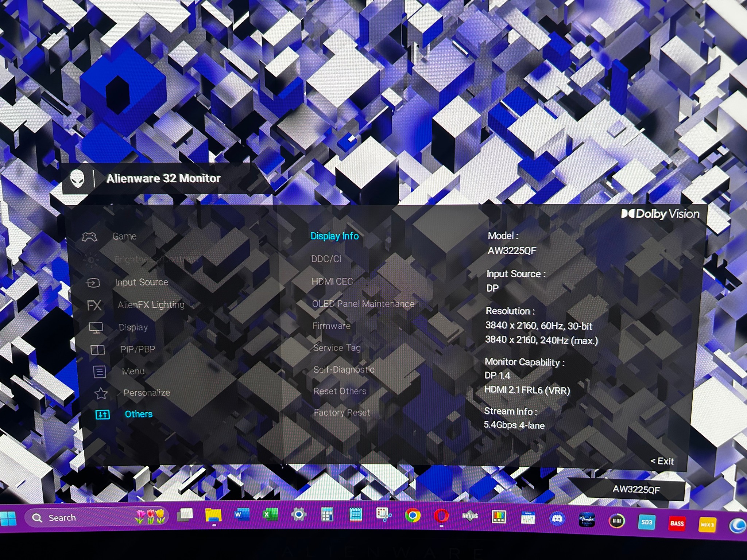Launch Snipping Tool from the taskbar
747x560 pixels.
pos(384,515)
